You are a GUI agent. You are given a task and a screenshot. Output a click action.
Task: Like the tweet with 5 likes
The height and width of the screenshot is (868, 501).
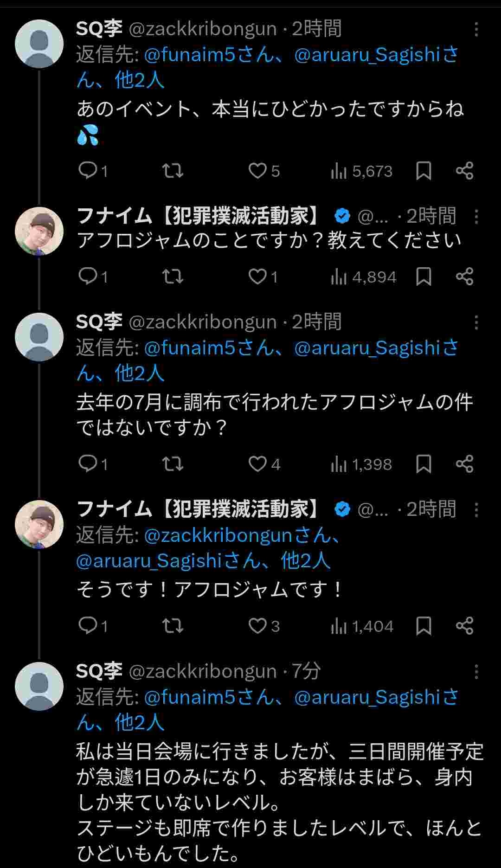[x=257, y=171]
